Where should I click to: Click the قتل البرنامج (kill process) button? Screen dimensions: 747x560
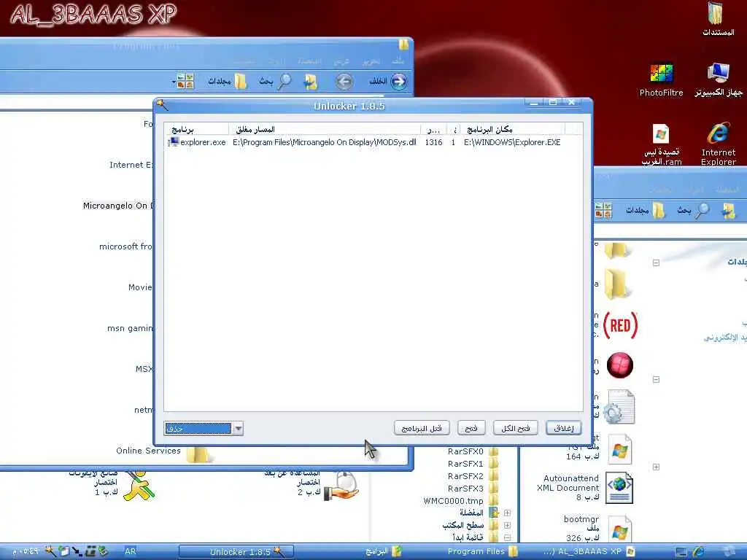(422, 428)
